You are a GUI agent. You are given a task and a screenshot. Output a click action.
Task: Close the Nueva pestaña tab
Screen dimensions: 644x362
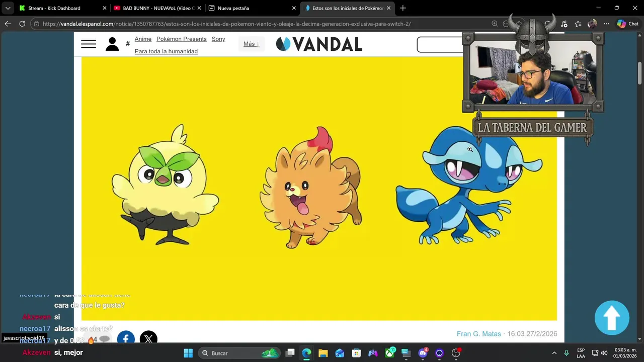coord(294,8)
